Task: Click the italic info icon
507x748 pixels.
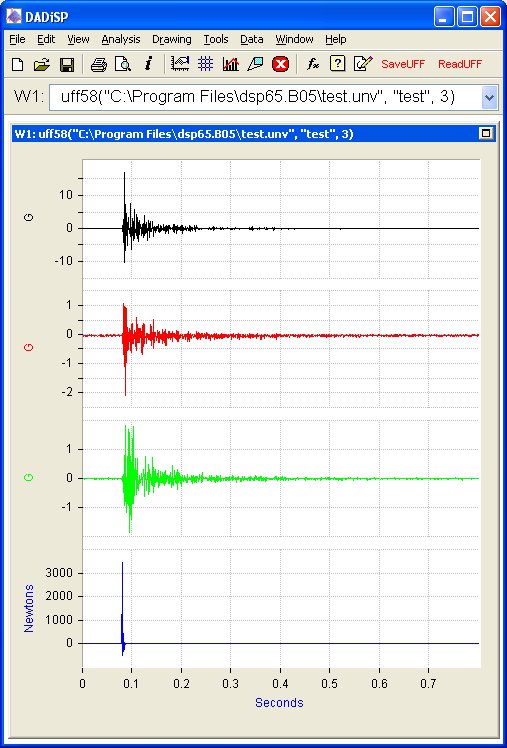Action: point(148,63)
